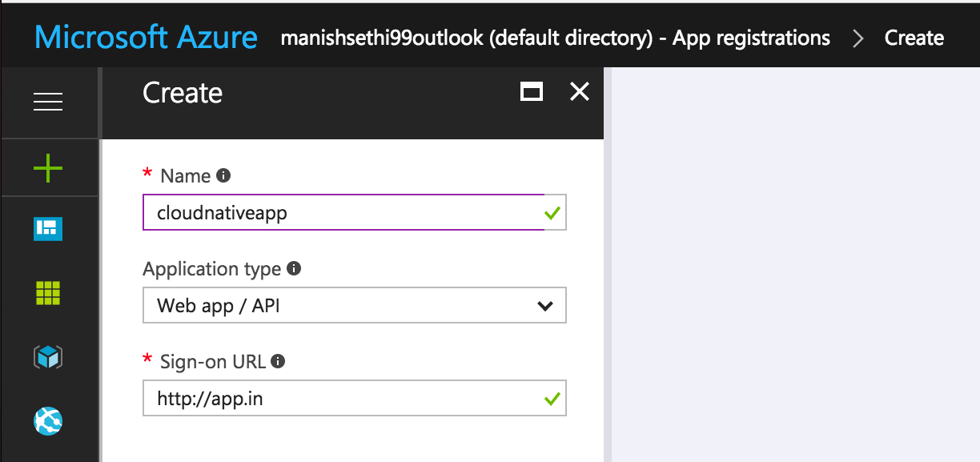Image resolution: width=980 pixels, height=462 pixels.
Task: Open the Resource groups cube icon
Action: pyautogui.click(x=48, y=357)
